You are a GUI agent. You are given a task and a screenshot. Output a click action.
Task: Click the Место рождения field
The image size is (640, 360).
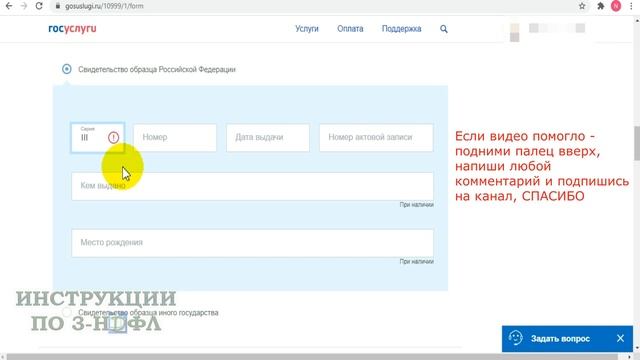click(x=252, y=243)
